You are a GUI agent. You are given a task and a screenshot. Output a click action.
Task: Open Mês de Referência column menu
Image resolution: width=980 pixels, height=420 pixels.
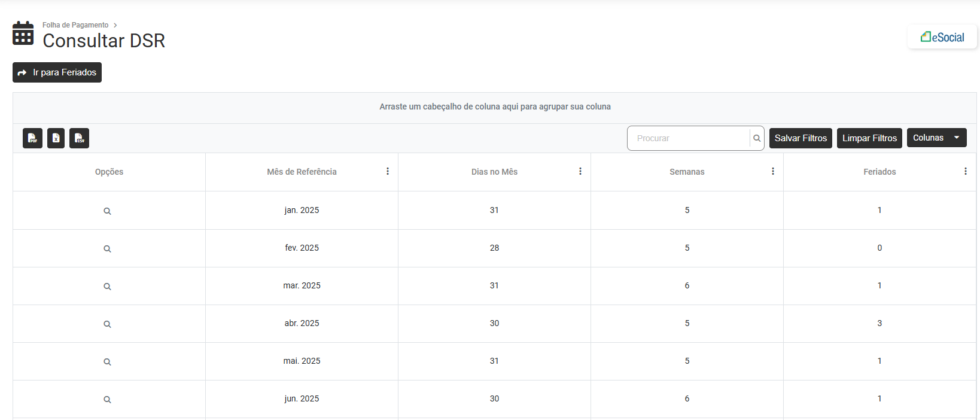(x=388, y=171)
